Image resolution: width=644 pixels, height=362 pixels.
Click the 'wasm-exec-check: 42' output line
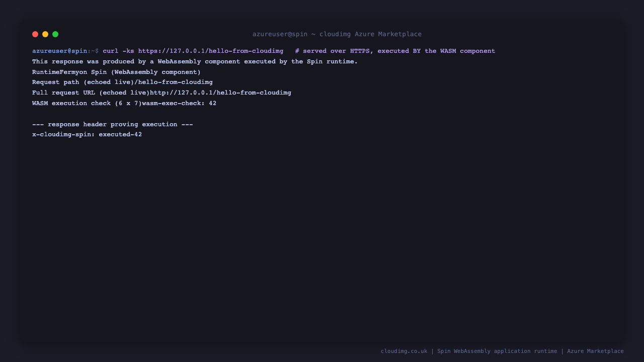[124, 103]
